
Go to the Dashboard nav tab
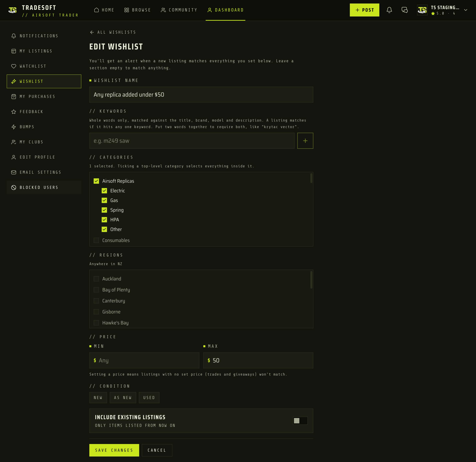click(x=225, y=10)
